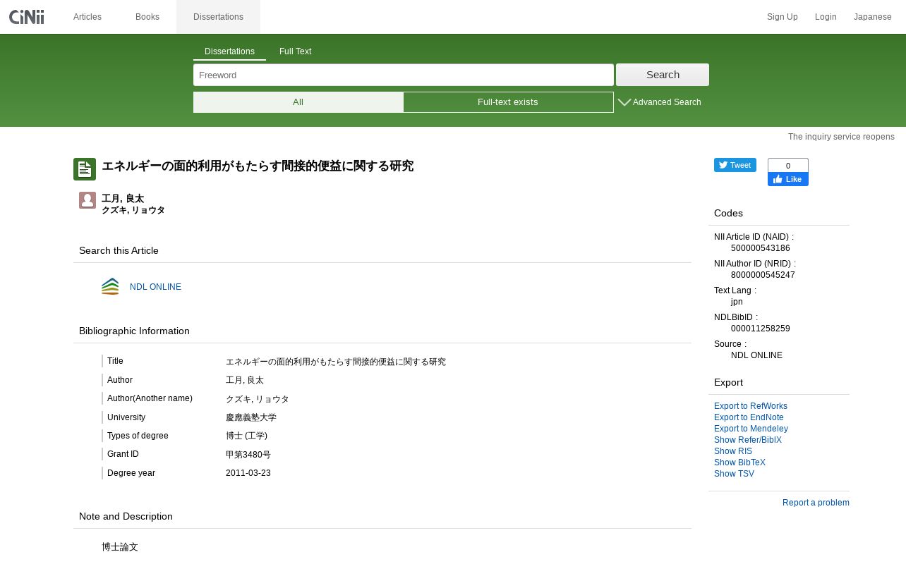Click Export to Mendeley

click(751, 429)
